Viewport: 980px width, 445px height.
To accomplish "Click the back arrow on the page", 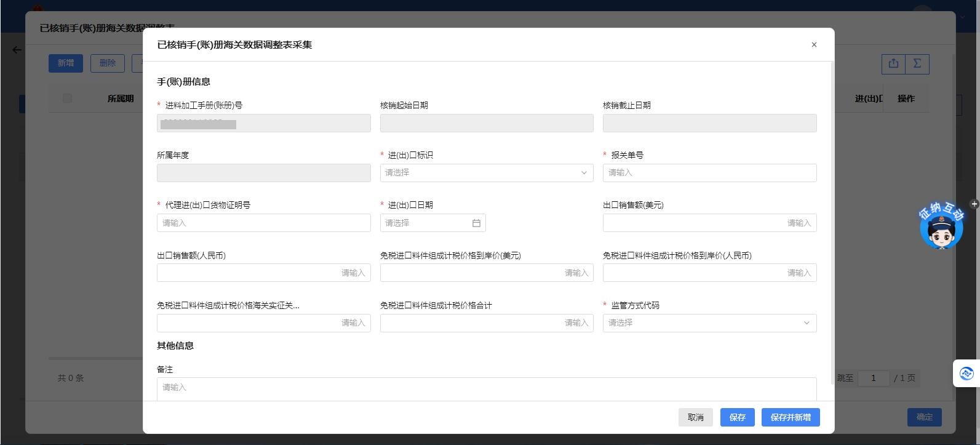I will 17,50.
